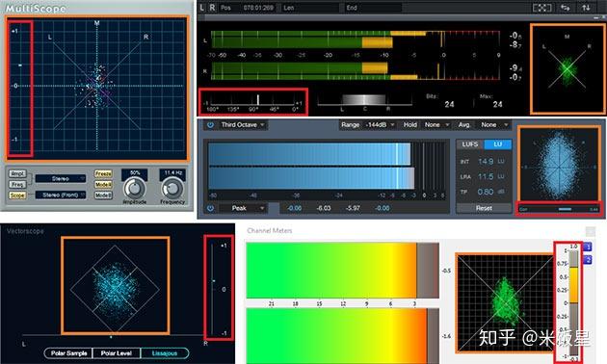Toggle the power button beside Peak

tap(210, 208)
